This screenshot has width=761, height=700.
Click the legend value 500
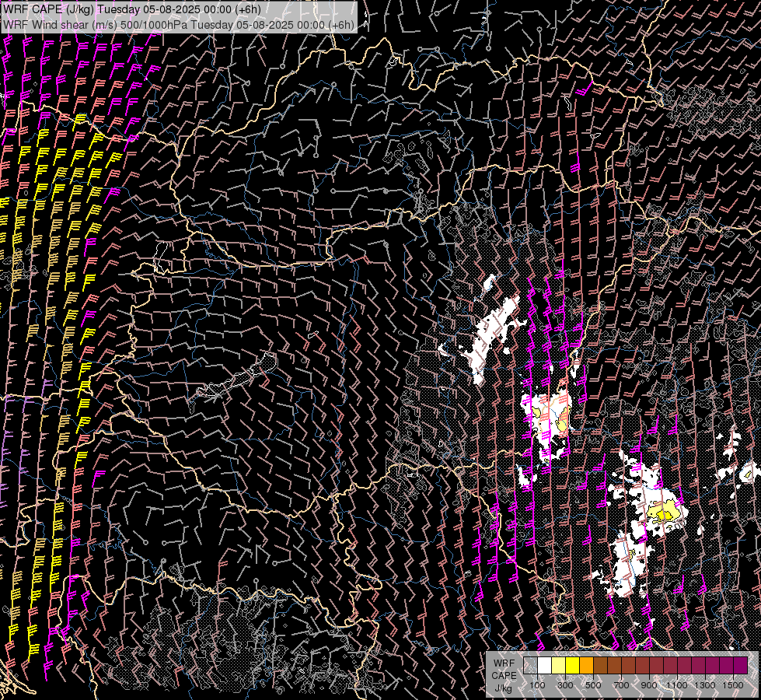594,685
